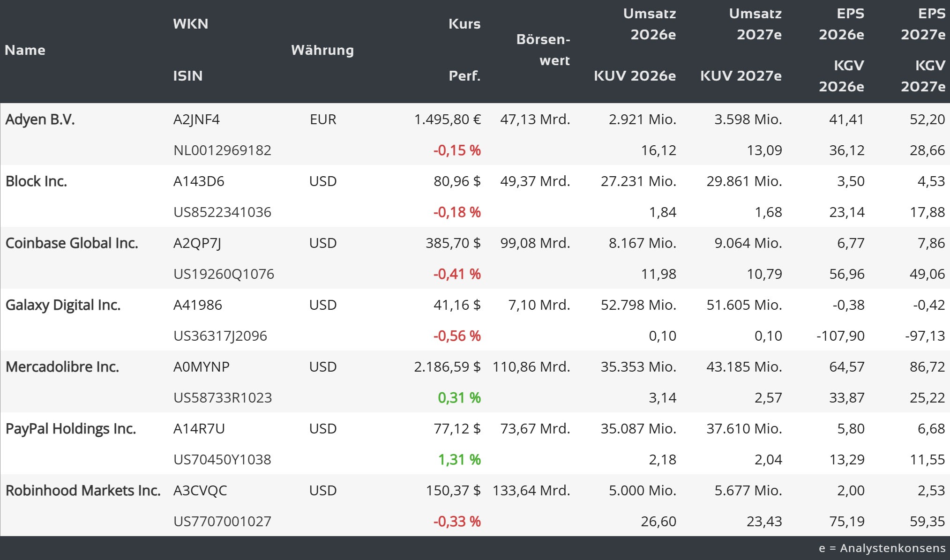Sort by the Name column header
Image resolution: width=950 pixels, height=560 pixels.
click(x=25, y=50)
